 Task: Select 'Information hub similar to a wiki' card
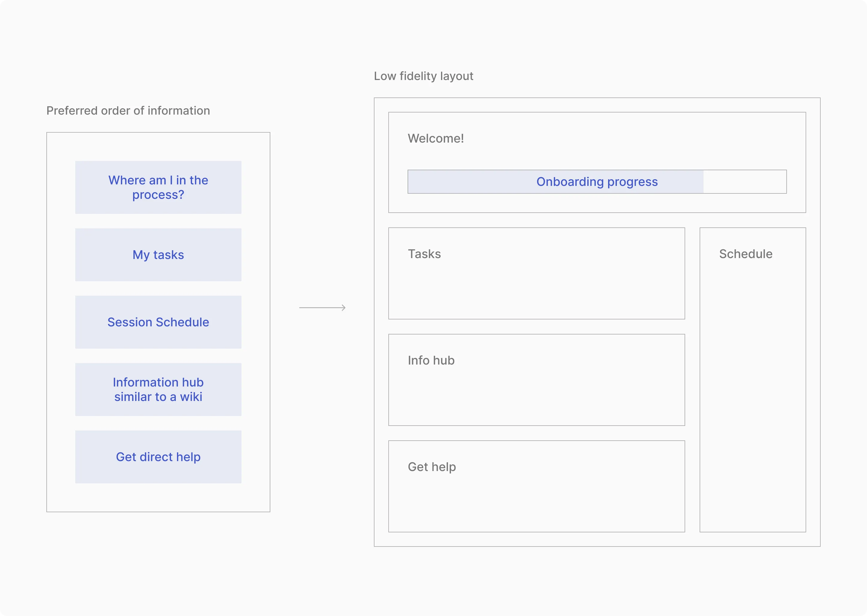158,390
